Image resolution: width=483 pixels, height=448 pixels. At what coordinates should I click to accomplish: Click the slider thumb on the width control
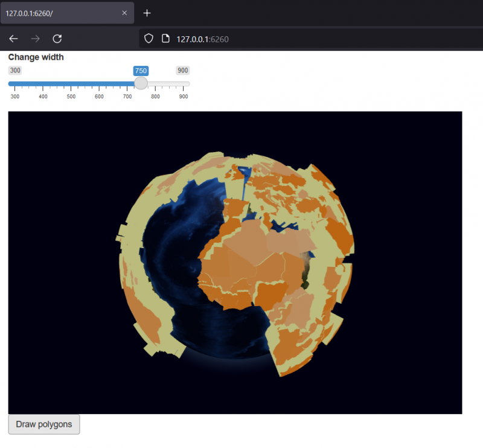[141, 83]
